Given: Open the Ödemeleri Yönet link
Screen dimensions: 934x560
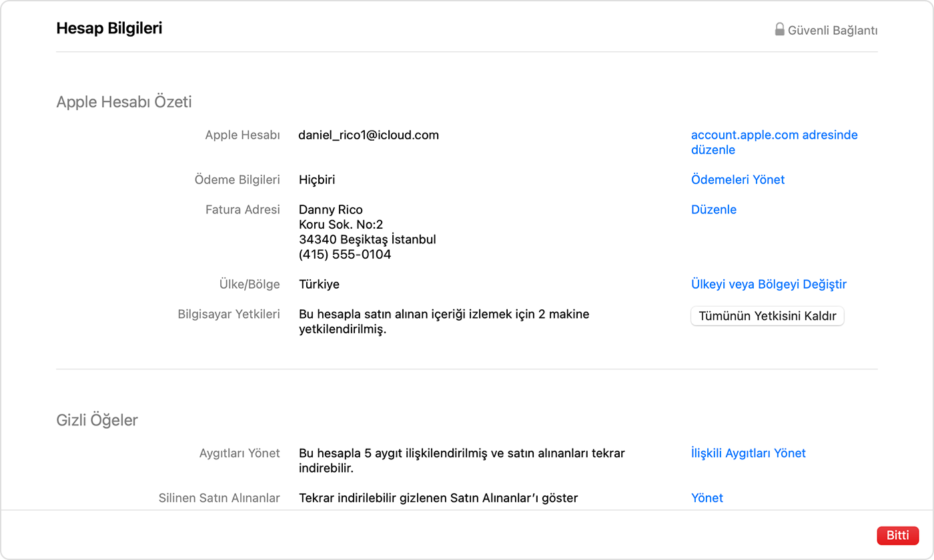Looking at the screenshot, I should pos(738,180).
